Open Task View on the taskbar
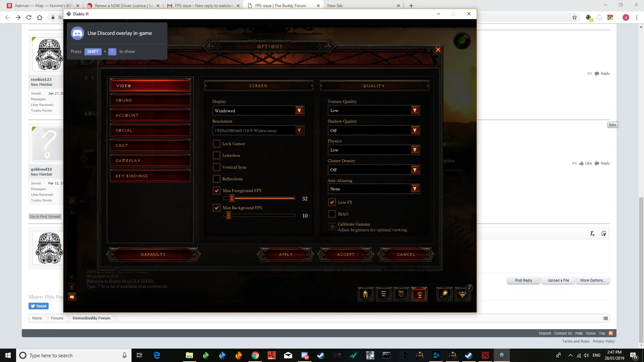 point(140,355)
